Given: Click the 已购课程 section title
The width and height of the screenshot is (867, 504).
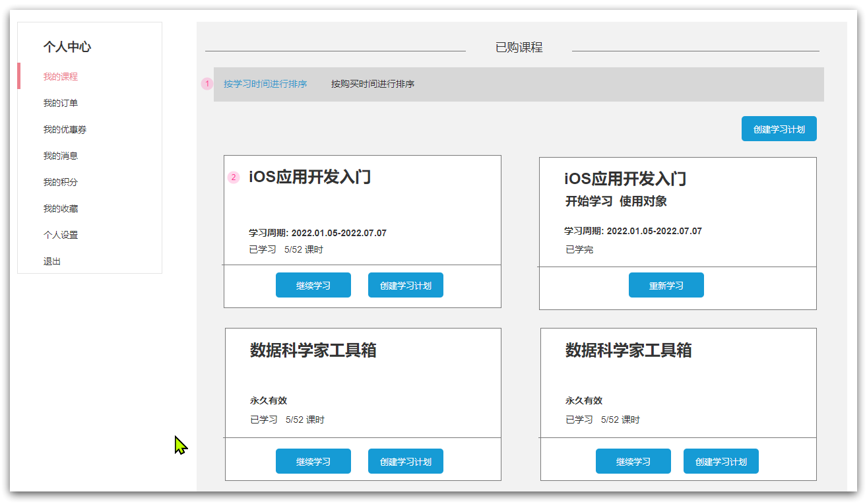Looking at the screenshot, I should [519, 47].
